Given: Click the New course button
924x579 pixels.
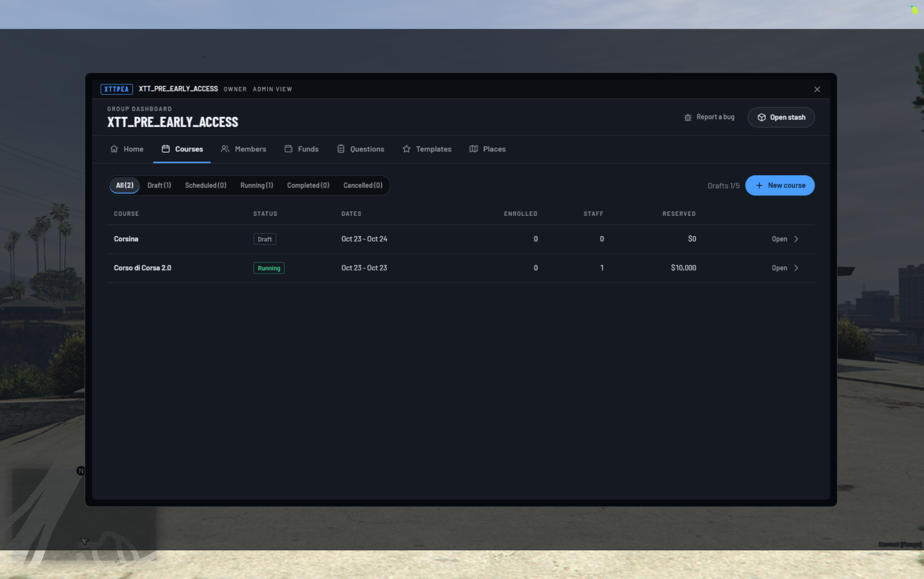Looking at the screenshot, I should 780,185.
